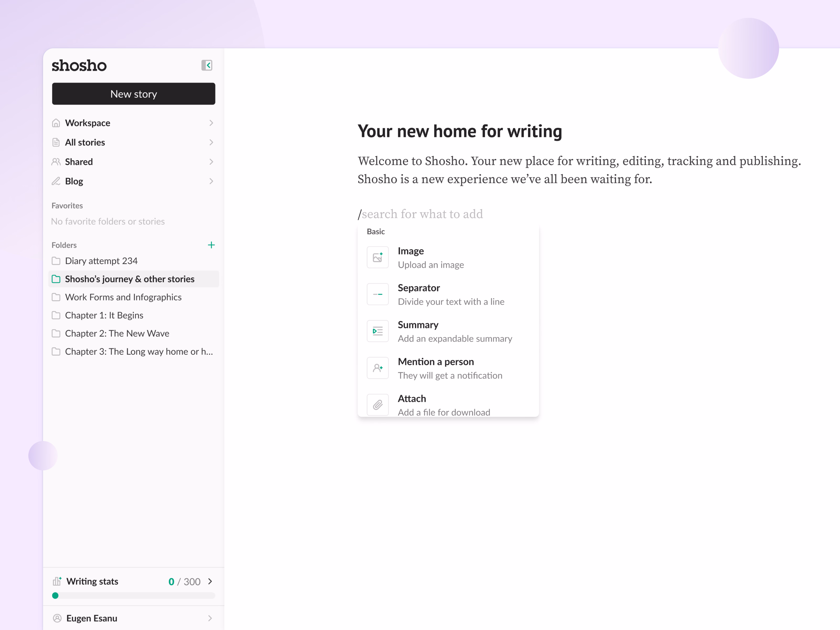Click the Shared people icon

point(56,162)
